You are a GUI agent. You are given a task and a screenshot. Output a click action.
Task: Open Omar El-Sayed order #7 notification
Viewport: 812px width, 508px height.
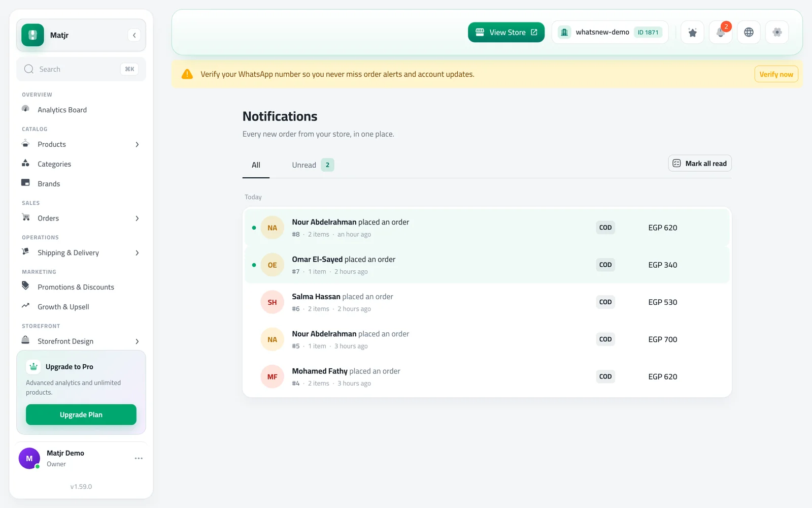point(487,265)
